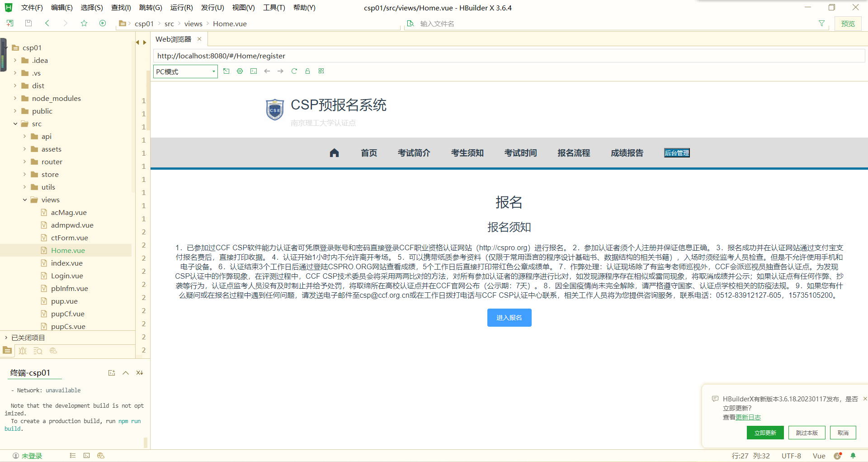Screen dimensions: 868x462
Task: Go back with the left chevron toolbar icon
Action: click(47, 23)
